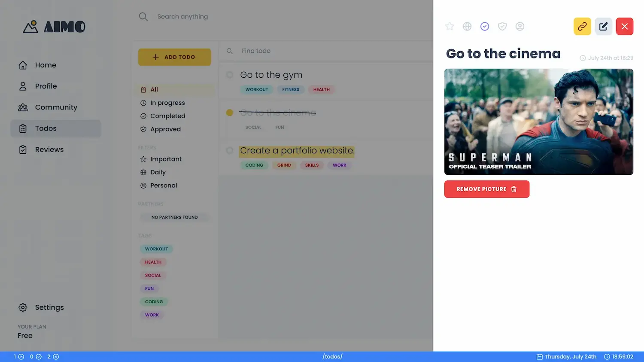Toggle the Daily globe in detail panel
Screen dimensions: 644x362
coord(467,27)
